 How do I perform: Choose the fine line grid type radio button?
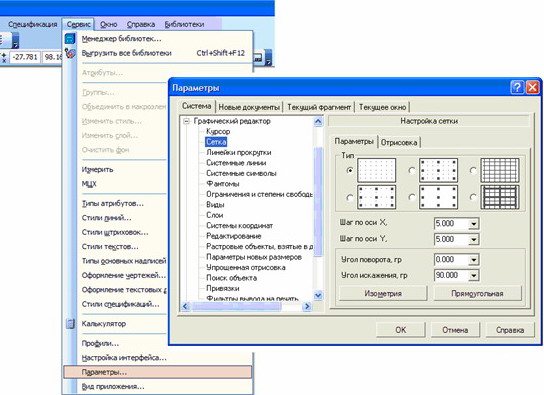[473, 170]
